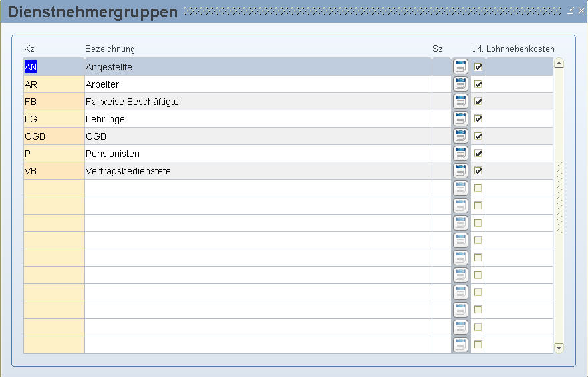Click details icon in first empty row

(460, 188)
